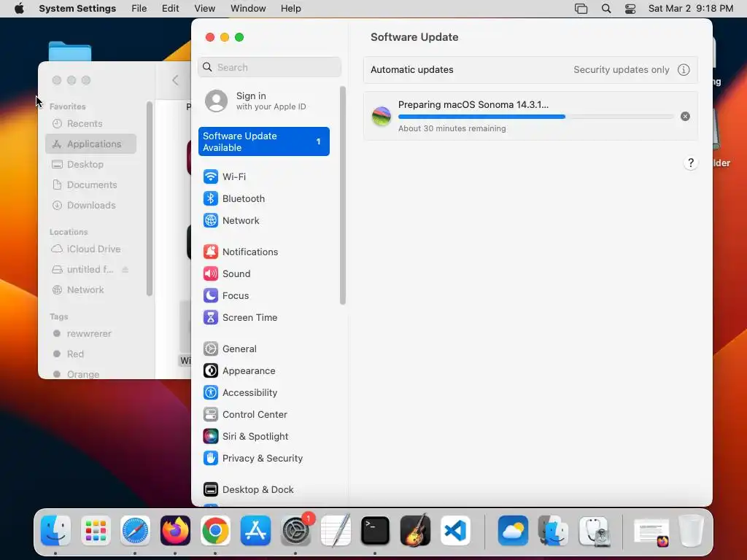Image resolution: width=747 pixels, height=560 pixels.
Task: Open the Help menu
Action: pos(290,9)
